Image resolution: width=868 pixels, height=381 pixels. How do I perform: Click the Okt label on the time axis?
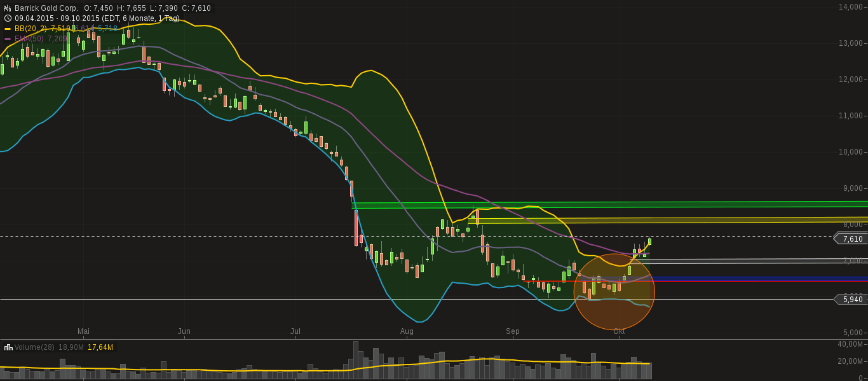620,331
